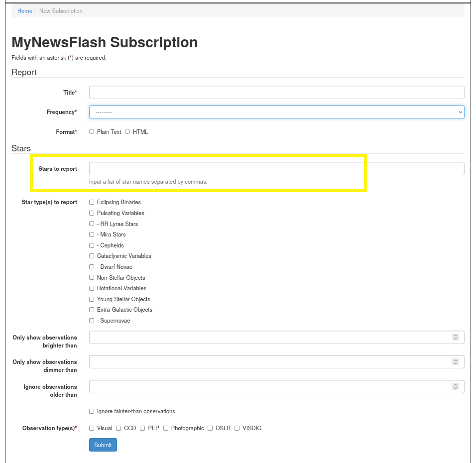This screenshot has height=463, width=476.
Task: Open the Frequency dropdown
Action: click(x=276, y=112)
